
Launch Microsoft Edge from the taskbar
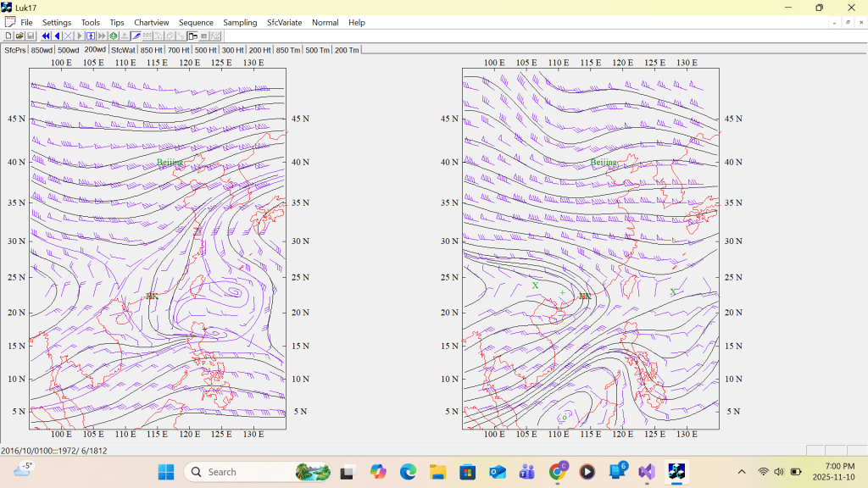click(x=408, y=472)
